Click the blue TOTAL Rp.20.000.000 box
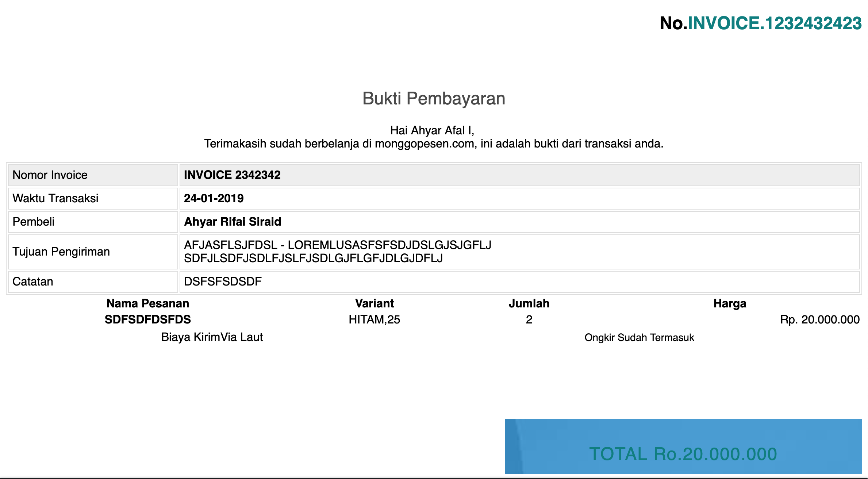 point(684,447)
